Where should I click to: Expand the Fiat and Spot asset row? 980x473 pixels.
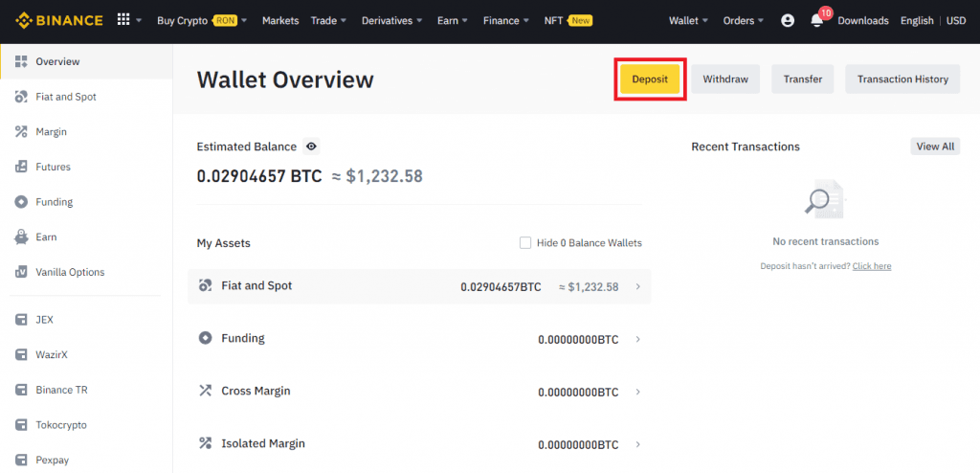[x=638, y=286]
